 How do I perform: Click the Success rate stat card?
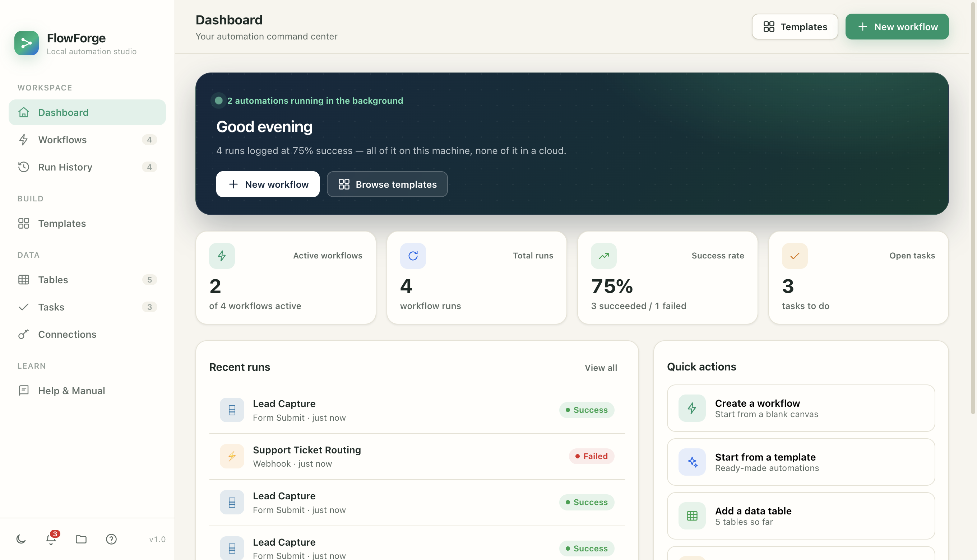[668, 278]
